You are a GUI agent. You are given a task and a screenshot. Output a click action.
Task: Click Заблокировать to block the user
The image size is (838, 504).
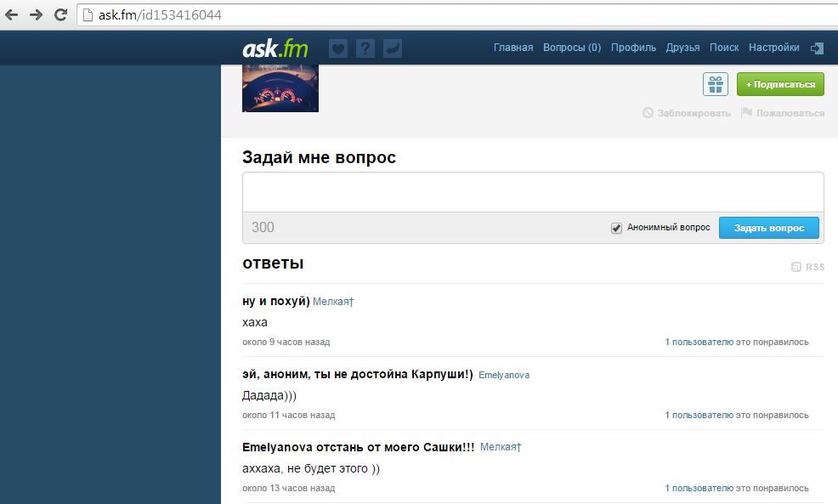click(x=687, y=113)
